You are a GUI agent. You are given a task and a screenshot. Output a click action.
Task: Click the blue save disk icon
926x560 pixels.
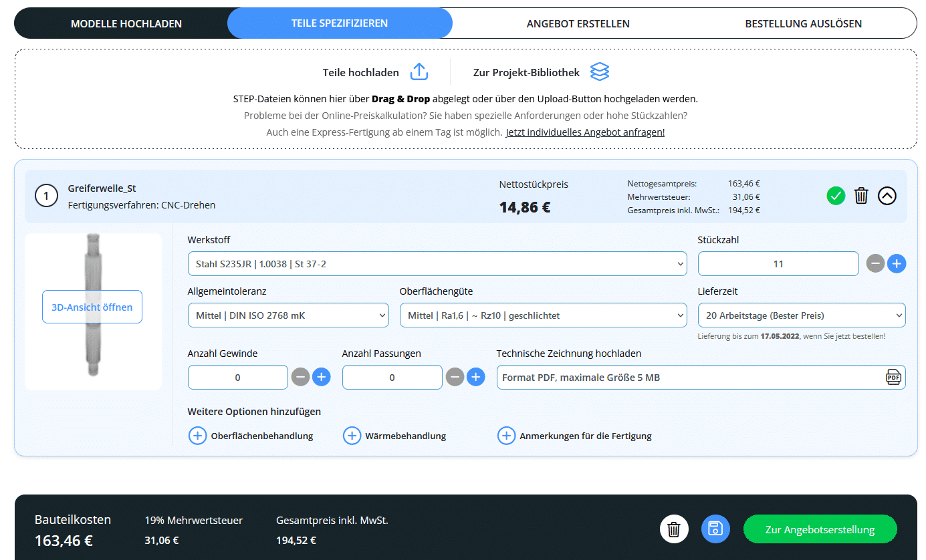715,529
